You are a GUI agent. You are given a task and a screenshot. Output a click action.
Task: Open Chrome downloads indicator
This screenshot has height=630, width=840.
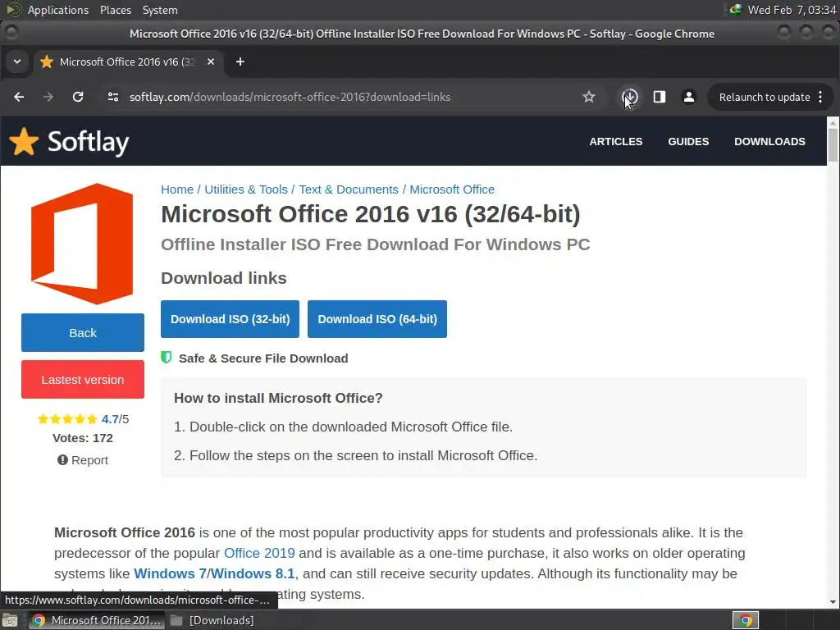pyautogui.click(x=630, y=97)
